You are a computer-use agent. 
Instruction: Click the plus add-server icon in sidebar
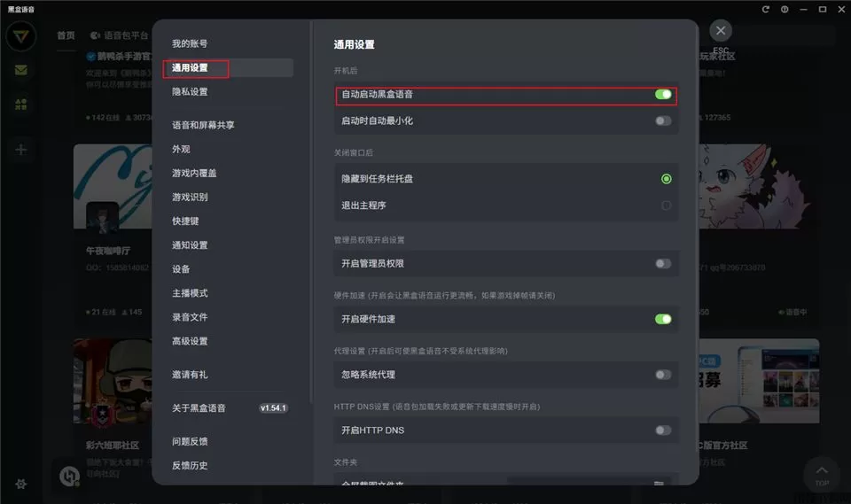(x=21, y=149)
